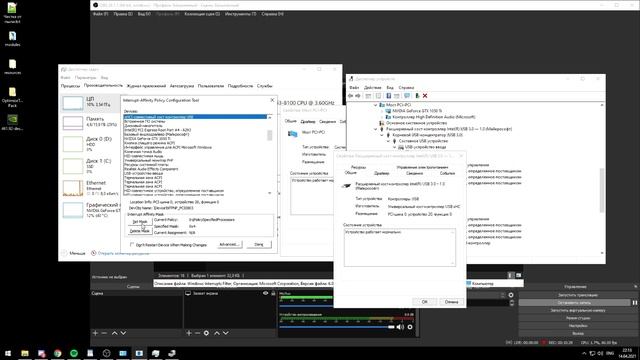Image resolution: width=640 pixels, height=360 pixels.
Task: Mute the desktop audio speaker icon in OBS mixer
Action: pos(400,327)
